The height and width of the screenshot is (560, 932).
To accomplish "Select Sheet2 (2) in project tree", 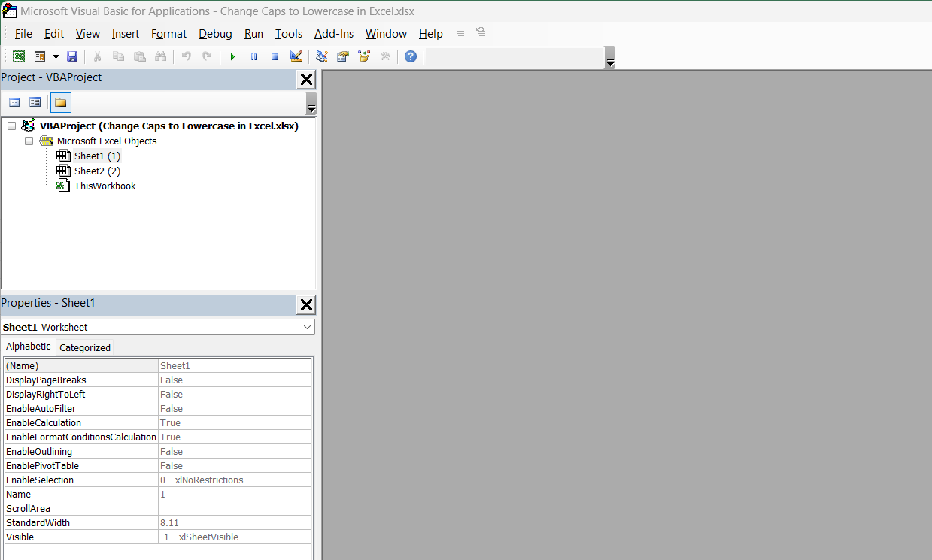I will (97, 171).
